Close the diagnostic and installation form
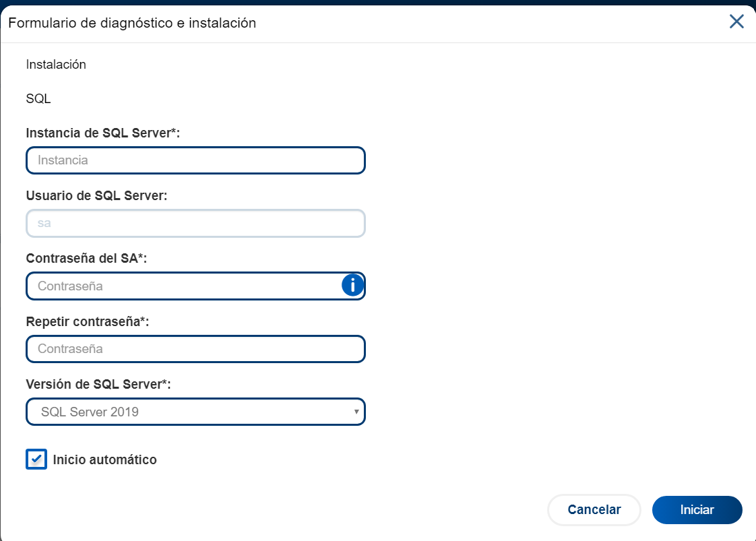Viewport: 756px width, 541px height. [x=736, y=22]
